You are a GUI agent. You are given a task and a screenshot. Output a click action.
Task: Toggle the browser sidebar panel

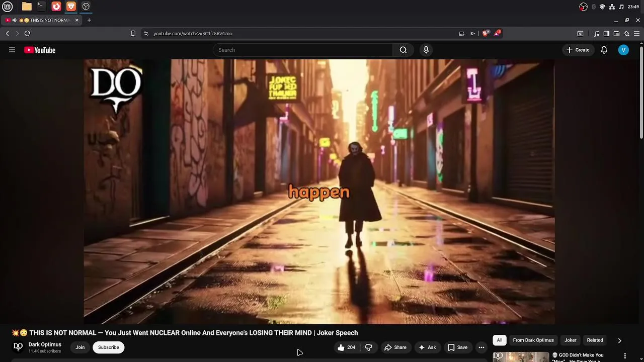pos(606,34)
